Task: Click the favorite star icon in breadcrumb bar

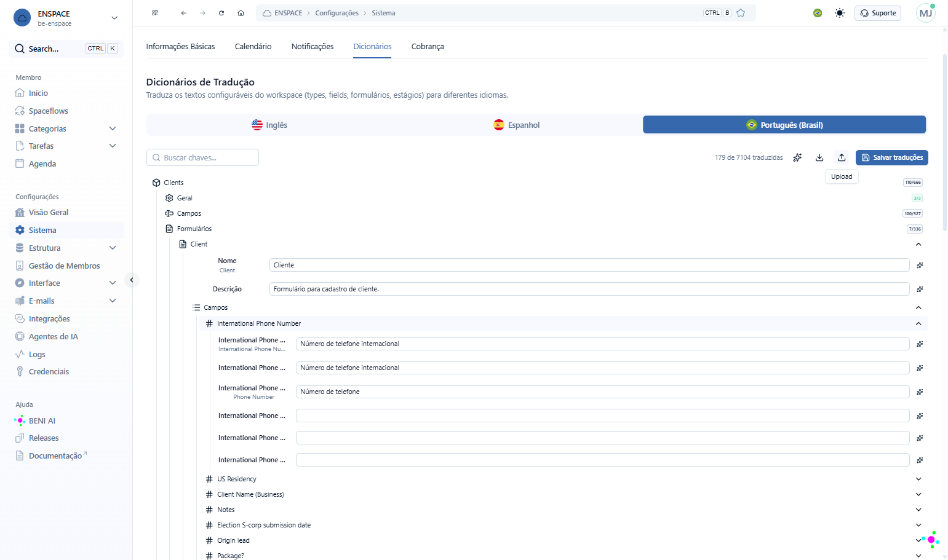Action: click(x=741, y=13)
